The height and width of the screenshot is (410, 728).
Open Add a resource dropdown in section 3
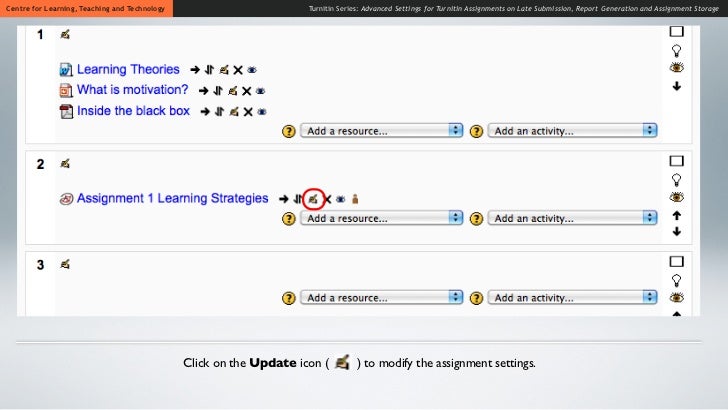(381, 297)
